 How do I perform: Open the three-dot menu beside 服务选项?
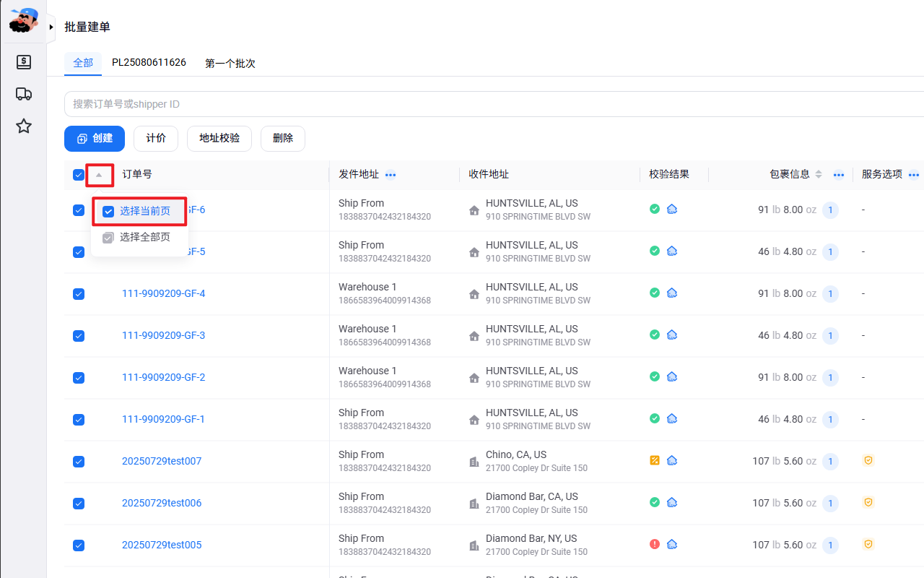[x=914, y=175]
